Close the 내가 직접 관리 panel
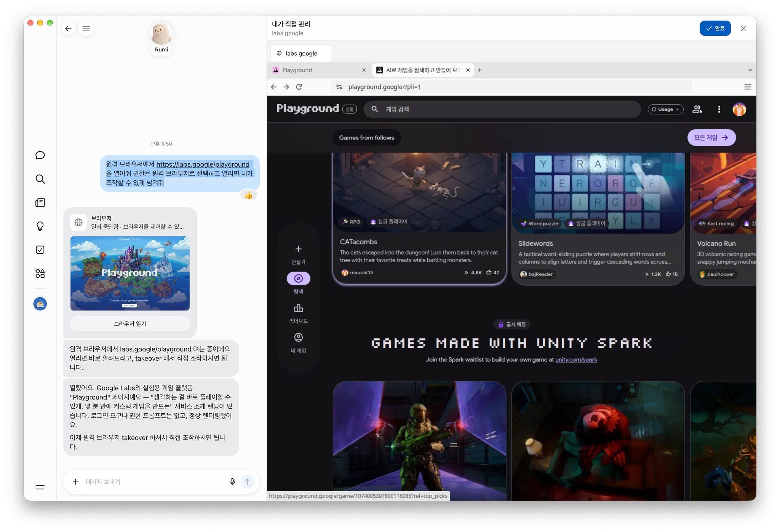Image resolution: width=780 pixels, height=532 pixels. [x=743, y=29]
